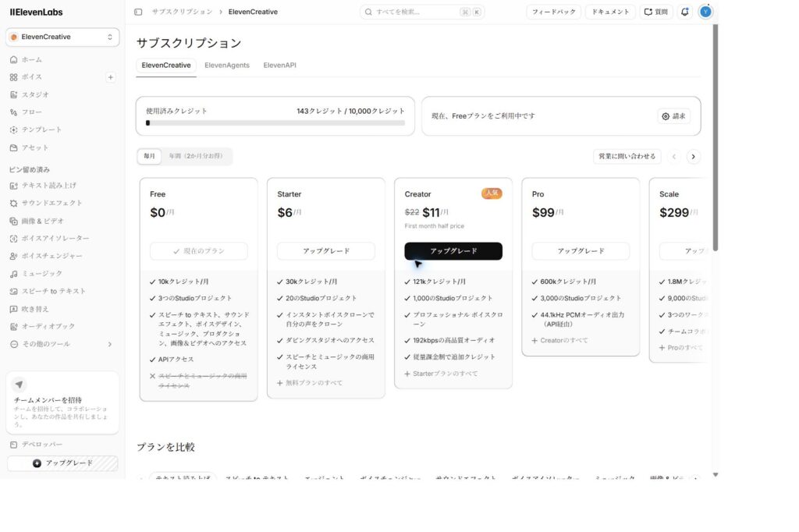Click the page vertical scrollbar
The width and height of the screenshot is (799, 532).
tap(716, 137)
